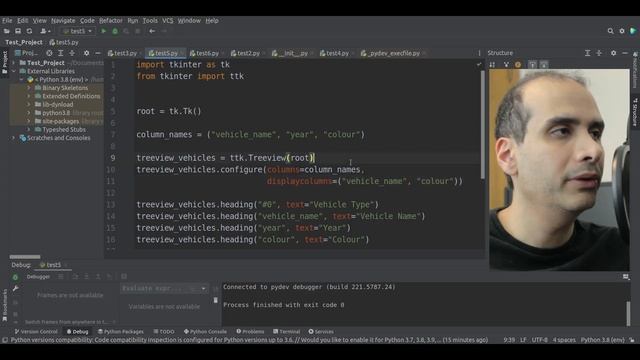Click the Open folder toolbar icon
The height and width of the screenshot is (360, 640).
pyautogui.click(x=7, y=31)
